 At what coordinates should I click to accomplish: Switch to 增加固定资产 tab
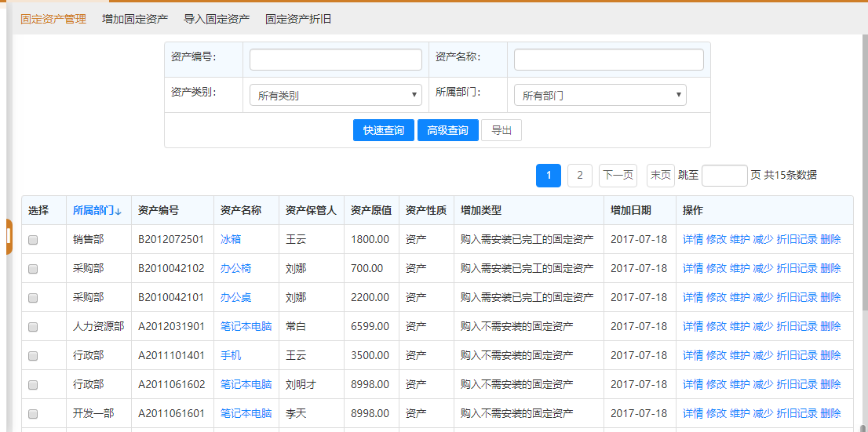135,19
